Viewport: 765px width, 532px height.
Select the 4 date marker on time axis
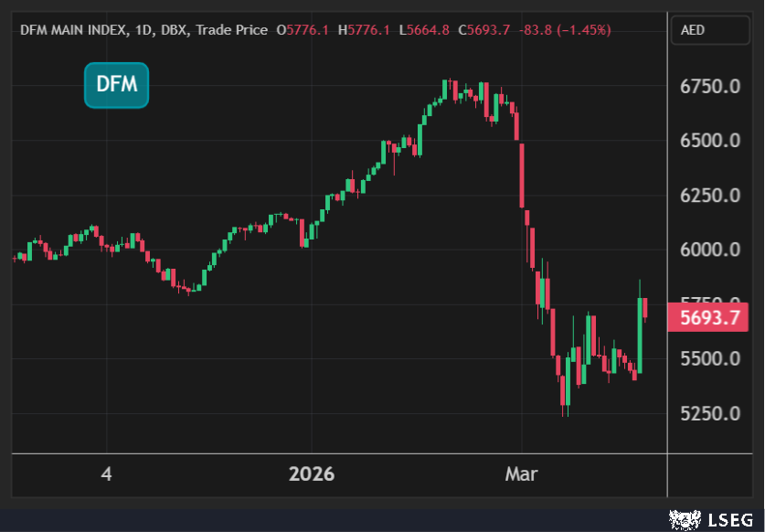107,474
